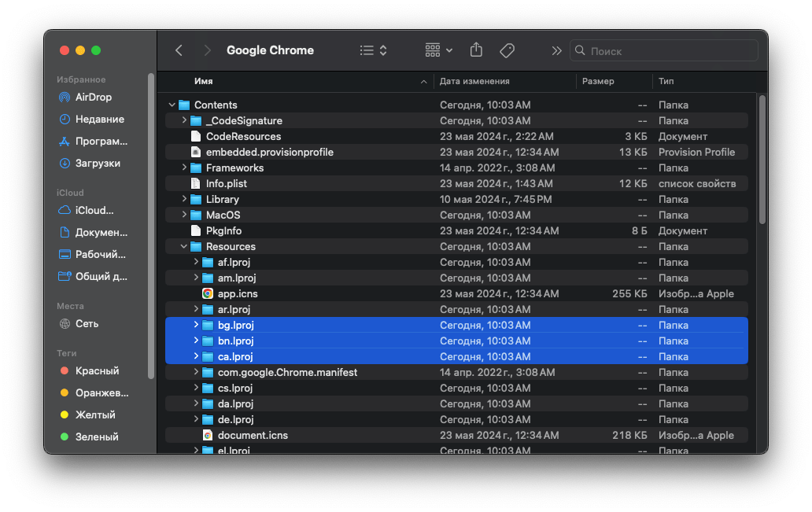Open Рабочий стол in the sidebar
Image resolution: width=812 pixels, height=512 pixels.
[x=100, y=254]
